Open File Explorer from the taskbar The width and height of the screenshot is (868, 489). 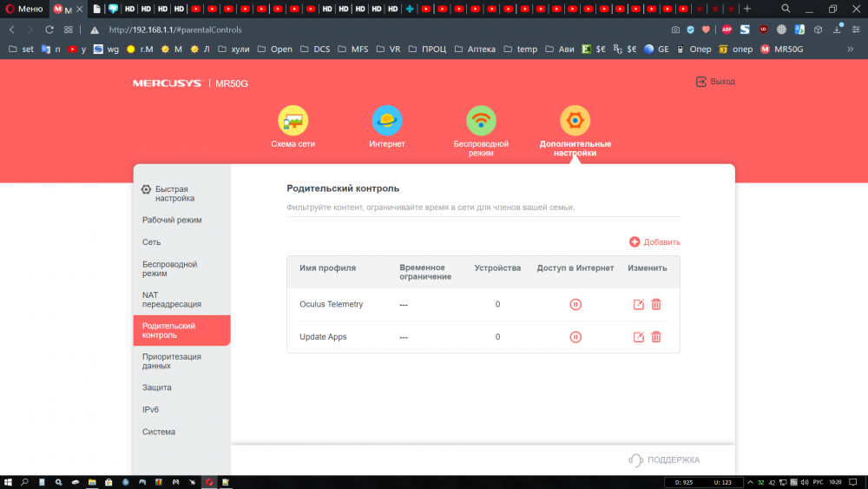coord(92,482)
